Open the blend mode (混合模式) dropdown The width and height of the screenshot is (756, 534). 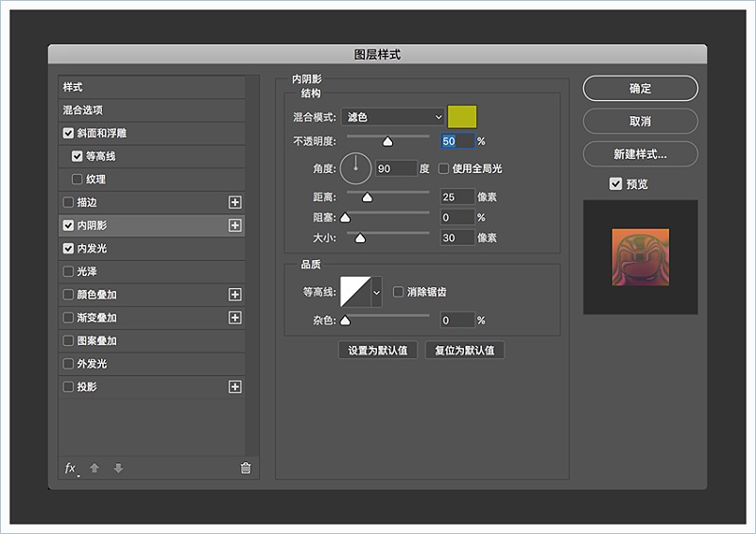tap(393, 117)
